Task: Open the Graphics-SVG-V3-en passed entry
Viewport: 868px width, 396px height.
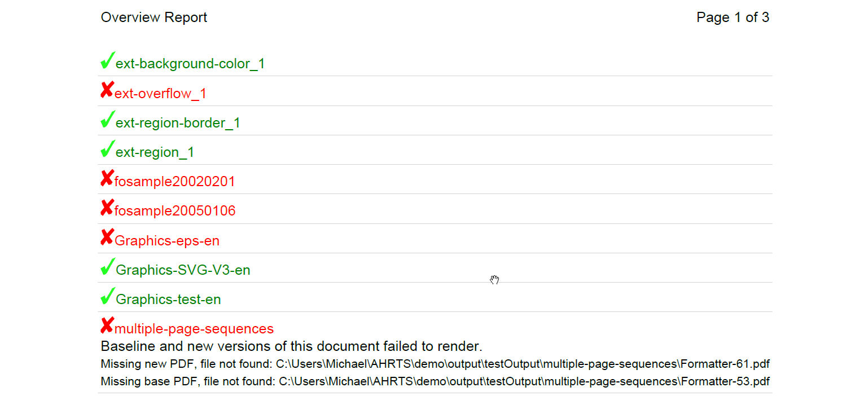Action: pyautogui.click(x=183, y=270)
